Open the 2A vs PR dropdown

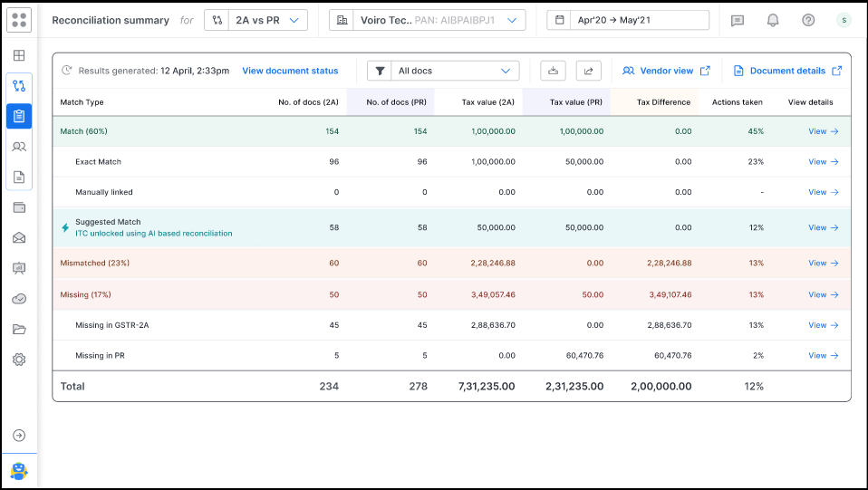click(x=256, y=20)
